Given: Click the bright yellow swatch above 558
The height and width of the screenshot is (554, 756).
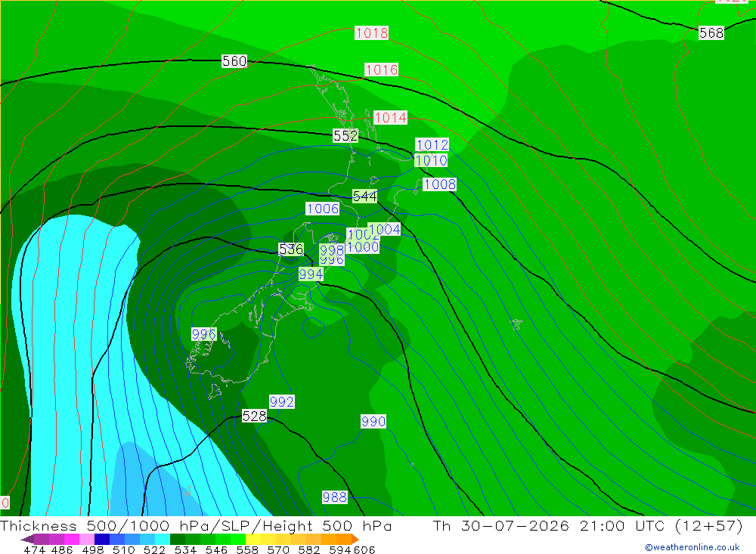Looking at the screenshot, I should point(253,539).
